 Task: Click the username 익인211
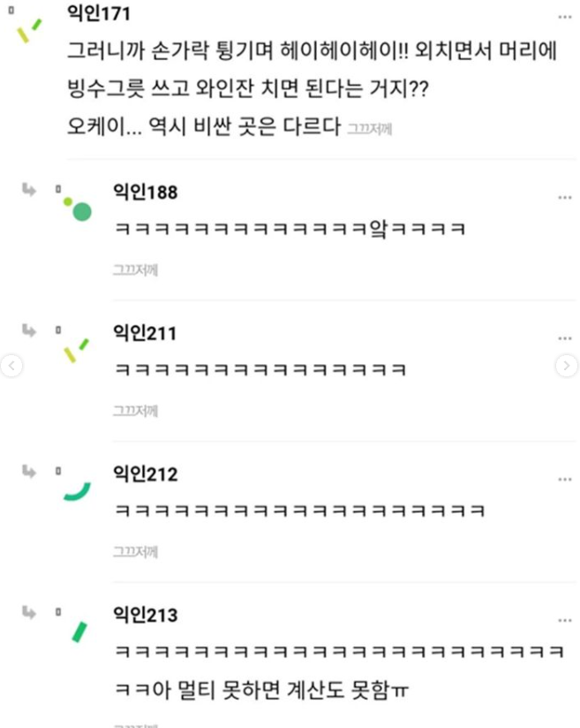(145, 333)
